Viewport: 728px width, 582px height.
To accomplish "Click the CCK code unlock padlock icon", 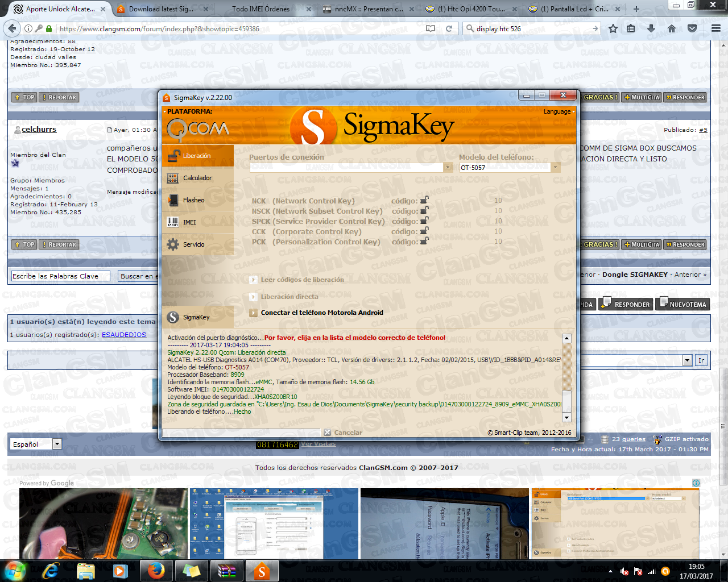I will [424, 231].
